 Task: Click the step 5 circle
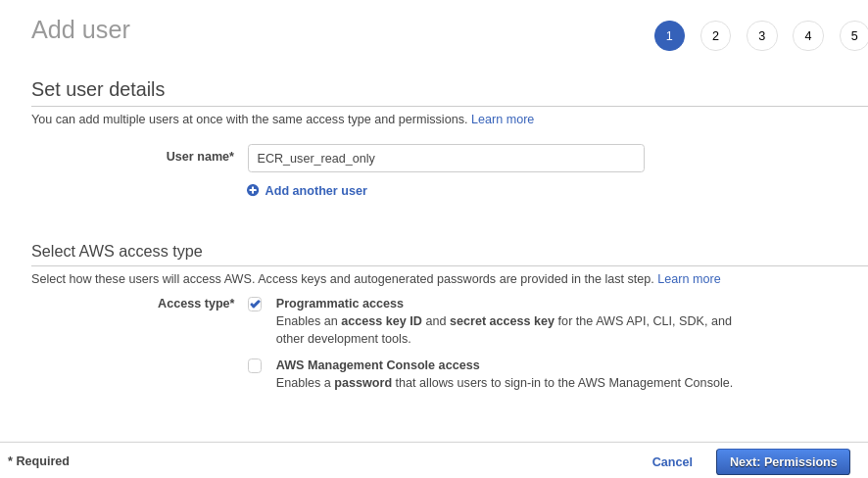pyautogui.click(x=853, y=36)
